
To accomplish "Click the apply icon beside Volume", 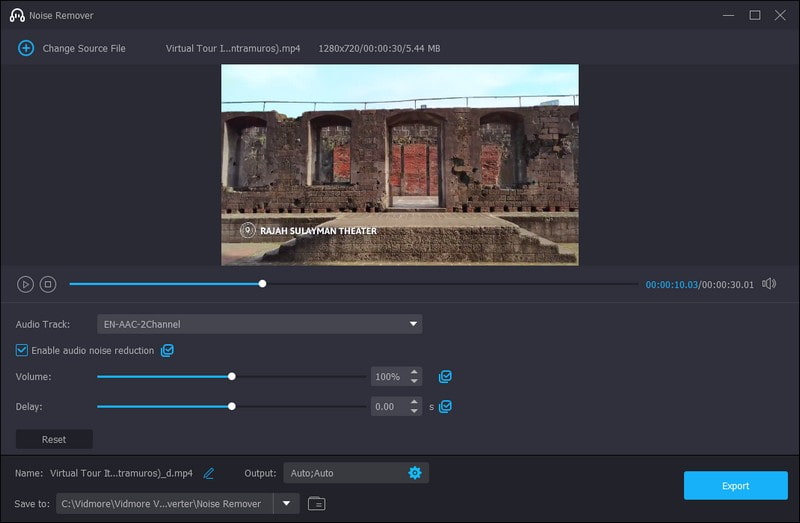I will click(445, 377).
